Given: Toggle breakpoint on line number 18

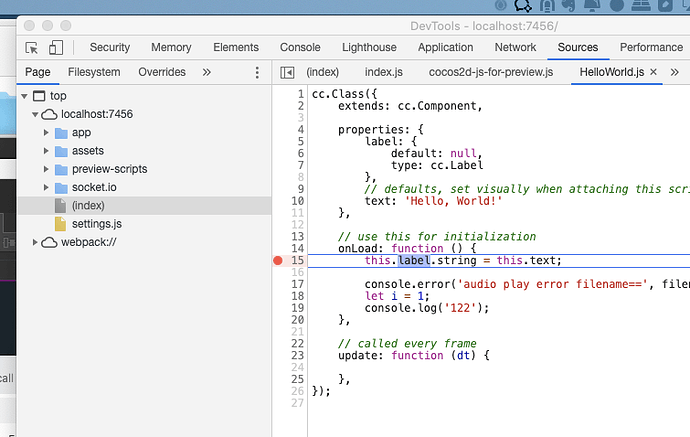Looking at the screenshot, I should 297,296.
